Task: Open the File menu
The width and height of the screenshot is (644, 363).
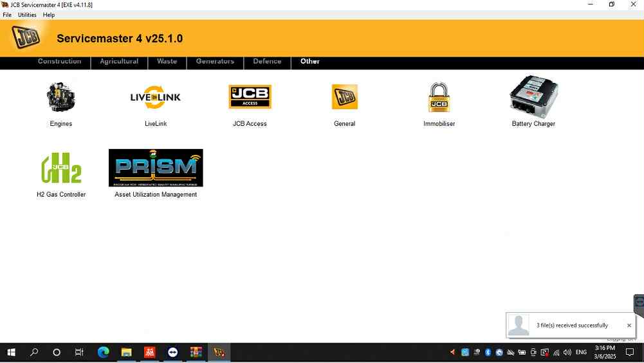Action: click(x=7, y=15)
